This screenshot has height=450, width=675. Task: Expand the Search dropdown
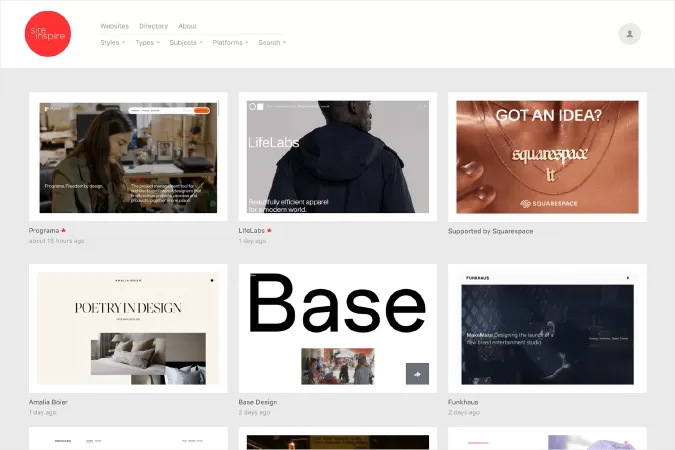tap(272, 43)
